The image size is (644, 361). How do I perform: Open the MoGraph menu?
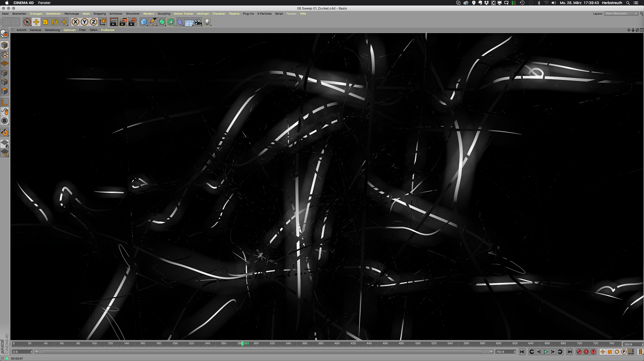(203, 14)
